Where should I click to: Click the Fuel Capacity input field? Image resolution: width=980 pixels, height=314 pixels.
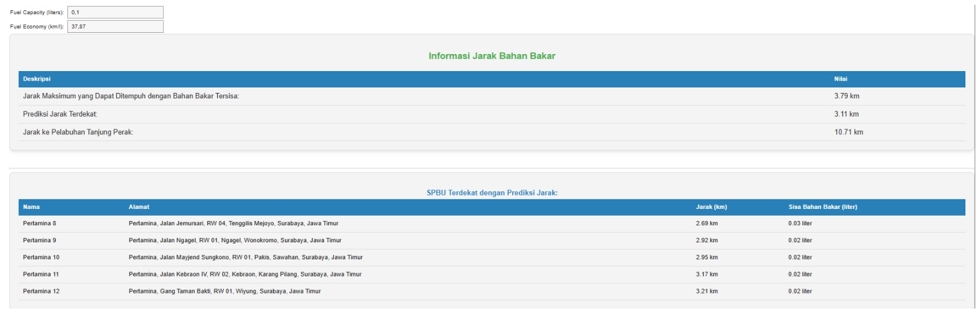115,12
